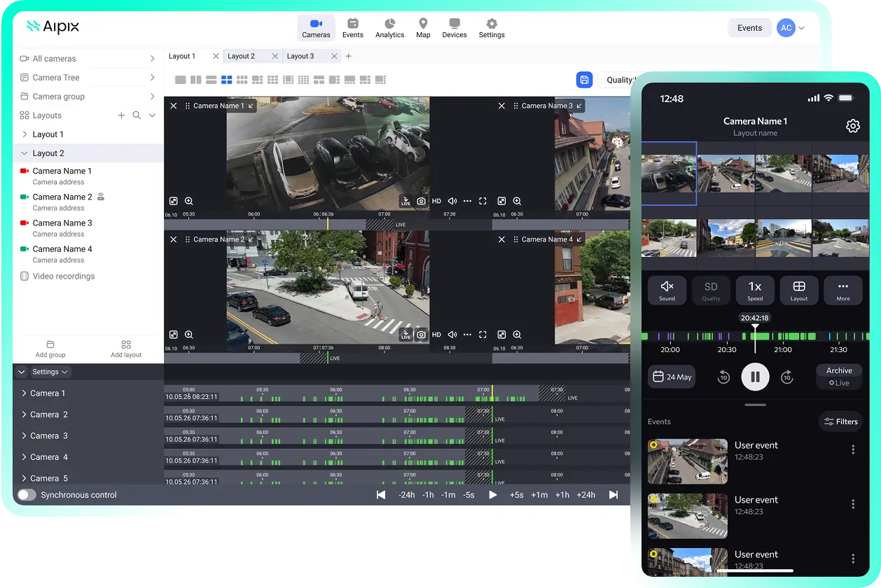Open the first User event thumbnail
881x588 pixels.
[x=687, y=461]
